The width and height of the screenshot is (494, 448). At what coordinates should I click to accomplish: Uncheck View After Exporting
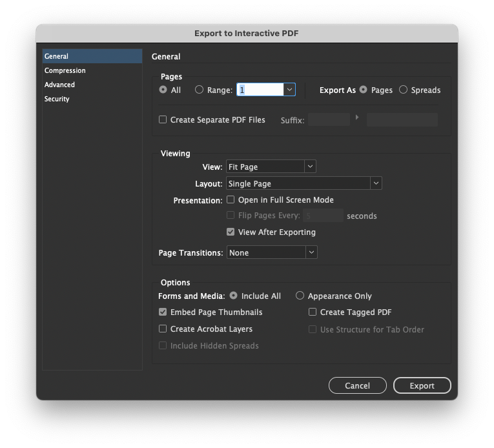pyautogui.click(x=231, y=232)
